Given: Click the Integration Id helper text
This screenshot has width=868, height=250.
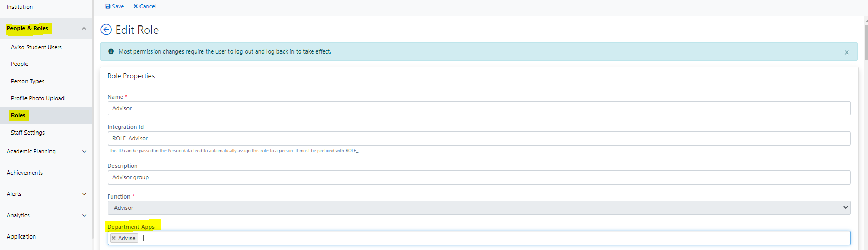Looking at the screenshot, I should 234,151.
